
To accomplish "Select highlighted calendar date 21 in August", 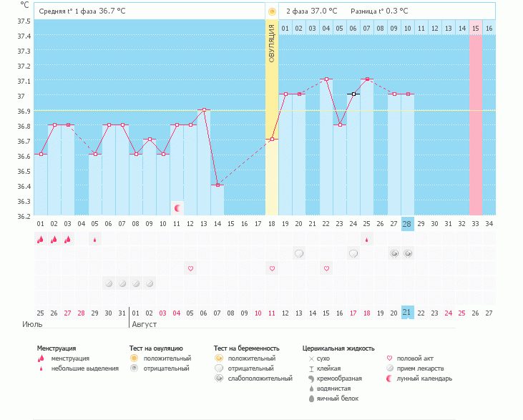I will coord(408,313).
